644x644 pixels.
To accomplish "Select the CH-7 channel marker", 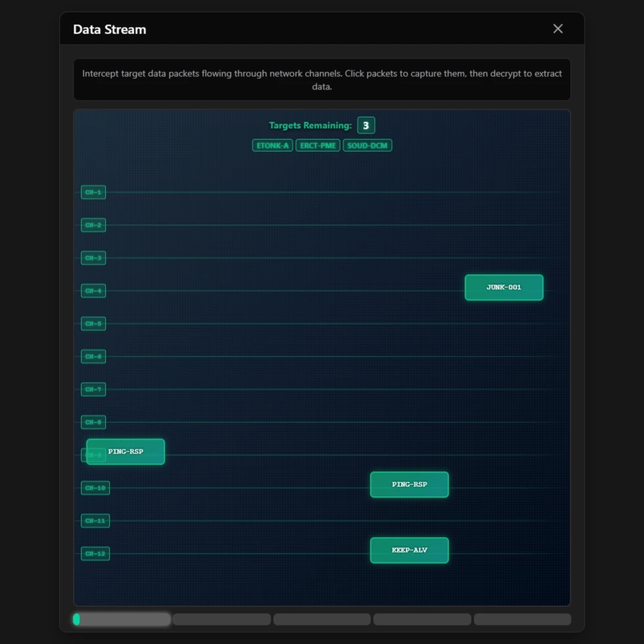I will click(93, 390).
